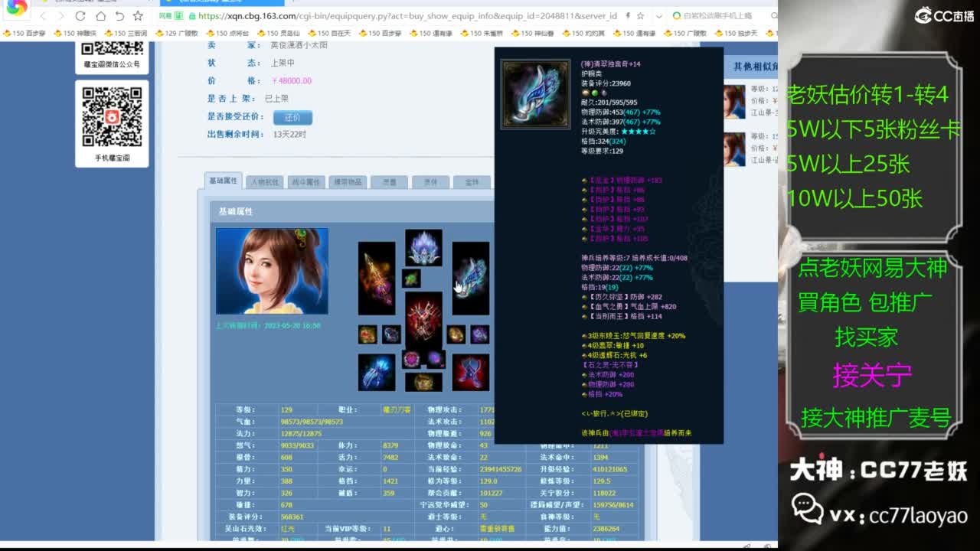Image resolution: width=980 pixels, height=551 pixels.
Task: Switch to the 基础属性 tab
Action: point(223,181)
